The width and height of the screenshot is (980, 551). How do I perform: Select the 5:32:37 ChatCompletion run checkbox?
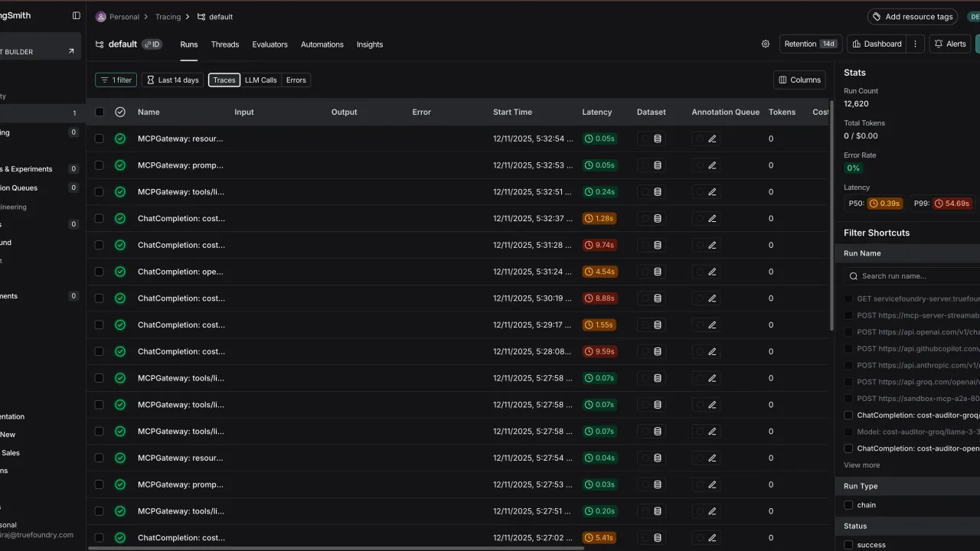[100, 218]
